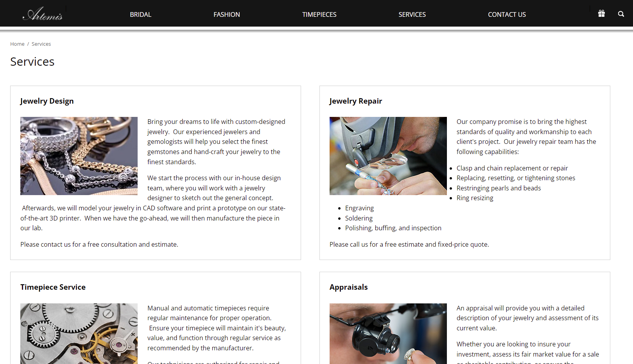Select the Jewelry Repair heading

tap(356, 101)
